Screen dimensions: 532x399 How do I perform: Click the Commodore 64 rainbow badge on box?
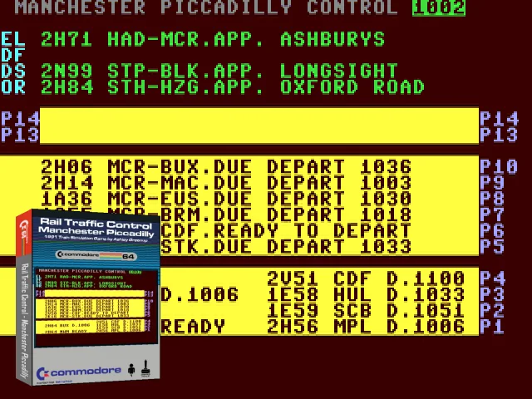click(x=96, y=255)
